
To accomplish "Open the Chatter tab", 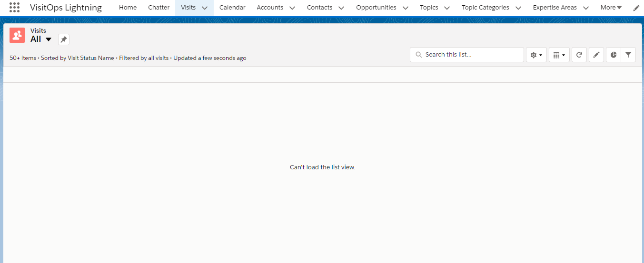I will tap(159, 8).
